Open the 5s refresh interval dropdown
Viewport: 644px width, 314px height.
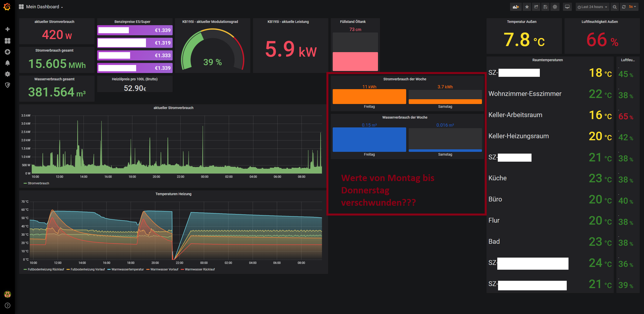633,7
